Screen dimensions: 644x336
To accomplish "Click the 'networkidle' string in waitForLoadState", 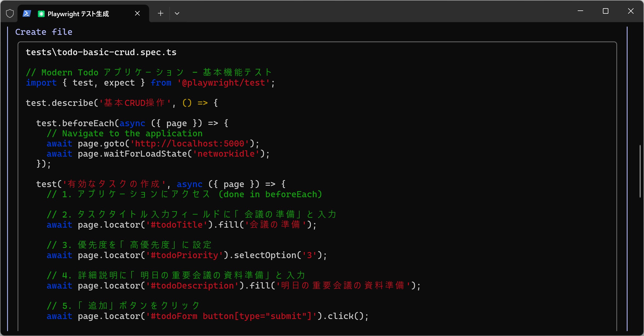I will pos(226,154).
